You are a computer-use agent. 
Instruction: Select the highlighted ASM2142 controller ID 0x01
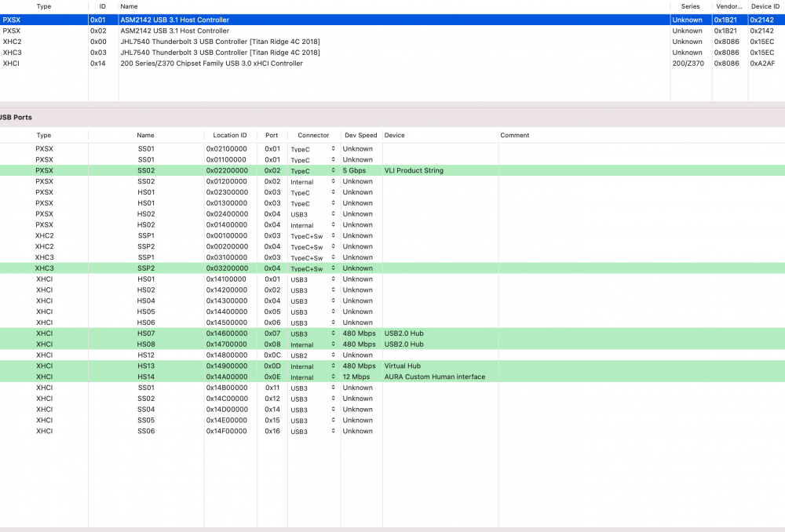coord(392,20)
